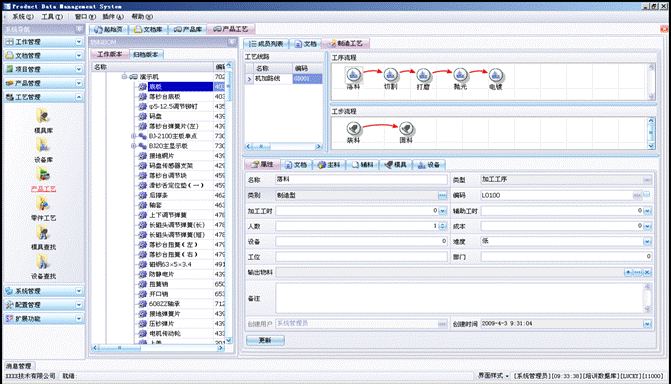The height and width of the screenshot is (384, 671).
Task: Switch to the 模具 properties tab
Action: pos(396,165)
